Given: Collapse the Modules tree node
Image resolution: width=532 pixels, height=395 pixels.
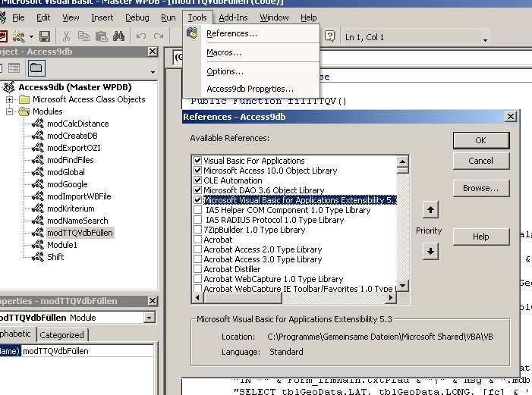Looking at the screenshot, I should 10,111.
